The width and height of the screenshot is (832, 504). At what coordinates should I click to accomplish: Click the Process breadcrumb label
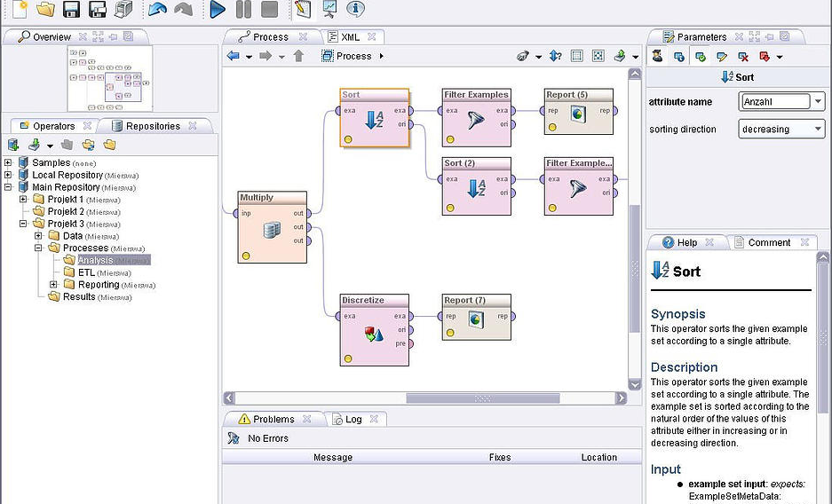pyautogui.click(x=353, y=56)
